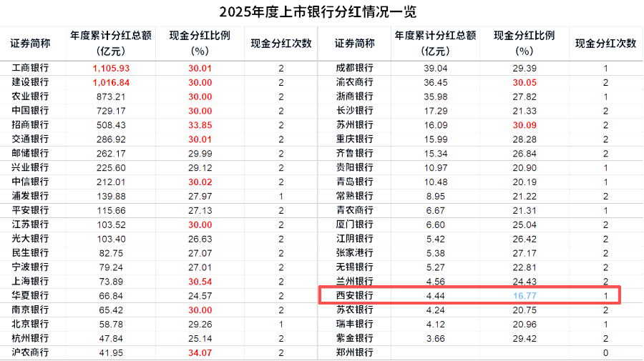Screen dimensions: 644x361
Task: Click the red value 1,016.84
Action: (111, 83)
